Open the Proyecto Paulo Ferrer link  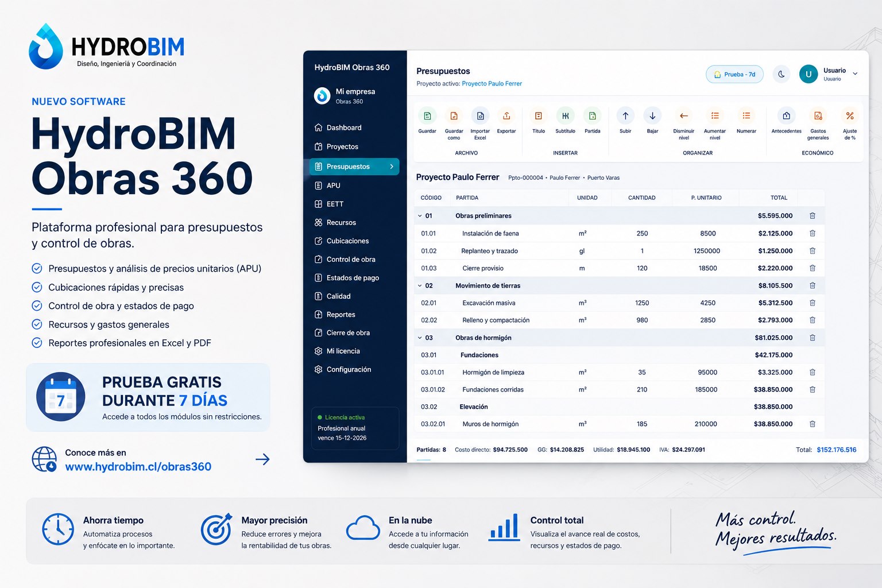[492, 84]
